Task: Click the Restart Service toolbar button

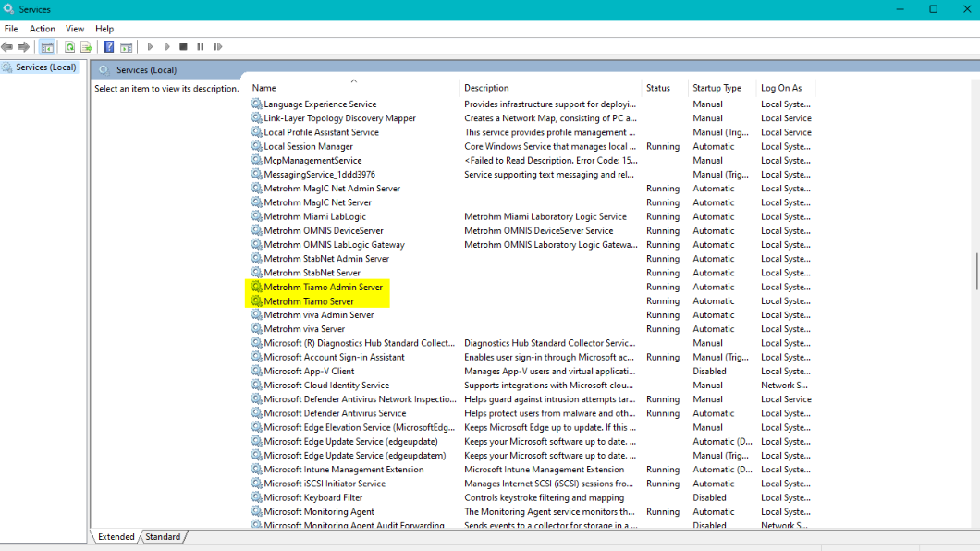Action: pyautogui.click(x=217, y=47)
